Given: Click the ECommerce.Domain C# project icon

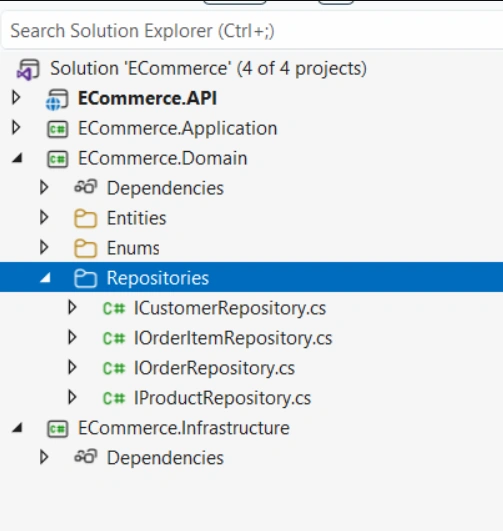Looking at the screenshot, I should (x=58, y=159).
